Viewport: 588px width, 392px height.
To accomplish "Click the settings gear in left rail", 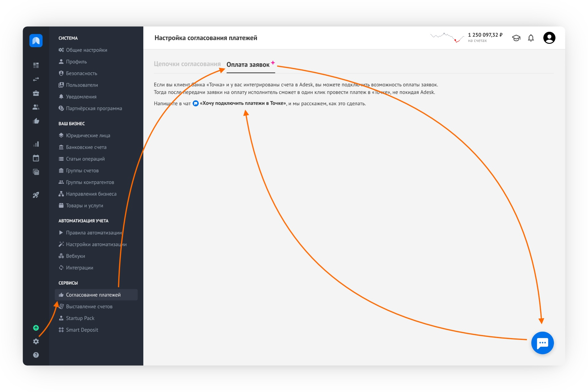I will tap(36, 341).
